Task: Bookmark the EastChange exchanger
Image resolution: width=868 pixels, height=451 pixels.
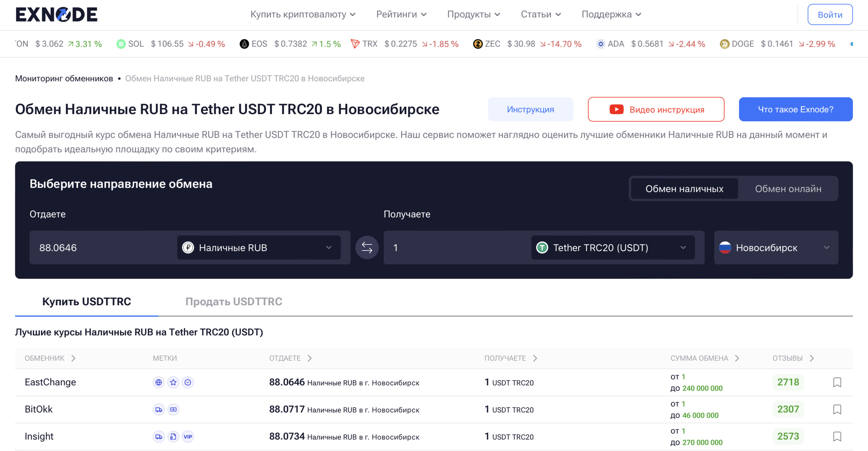Action: point(837,382)
